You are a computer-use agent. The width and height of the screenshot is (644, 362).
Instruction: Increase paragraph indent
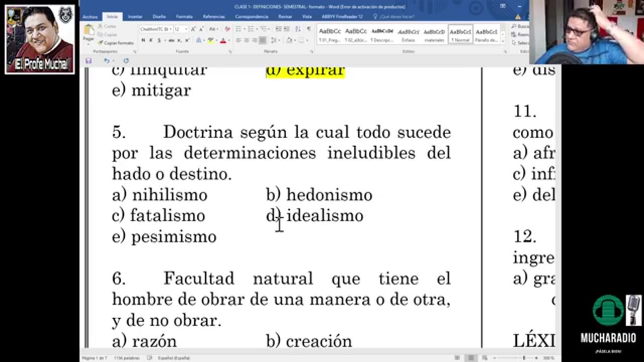click(286, 29)
